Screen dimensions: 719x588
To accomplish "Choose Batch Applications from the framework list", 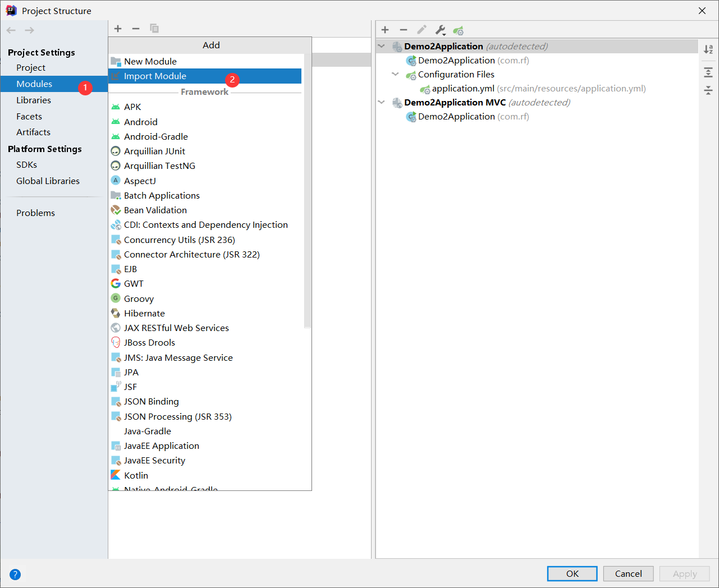I will click(x=206, y=195).
